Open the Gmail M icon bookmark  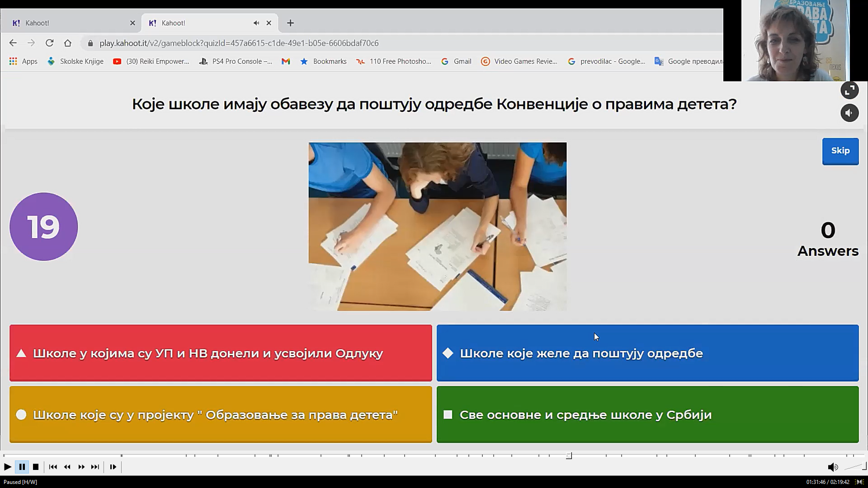click(x=286, y=61)
